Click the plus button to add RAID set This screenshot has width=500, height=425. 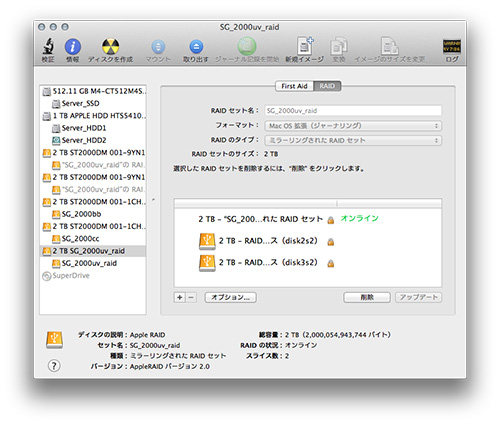click(x=179, y=297)
